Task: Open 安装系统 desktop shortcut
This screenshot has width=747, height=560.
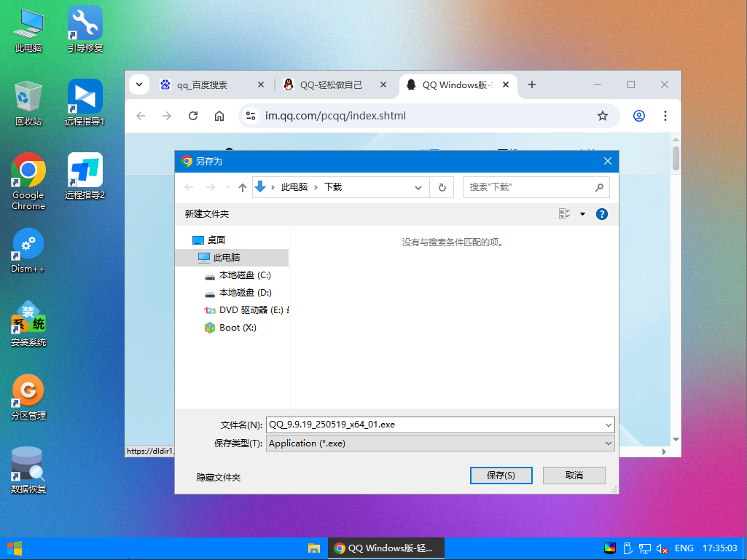Action: pos(28,324)
